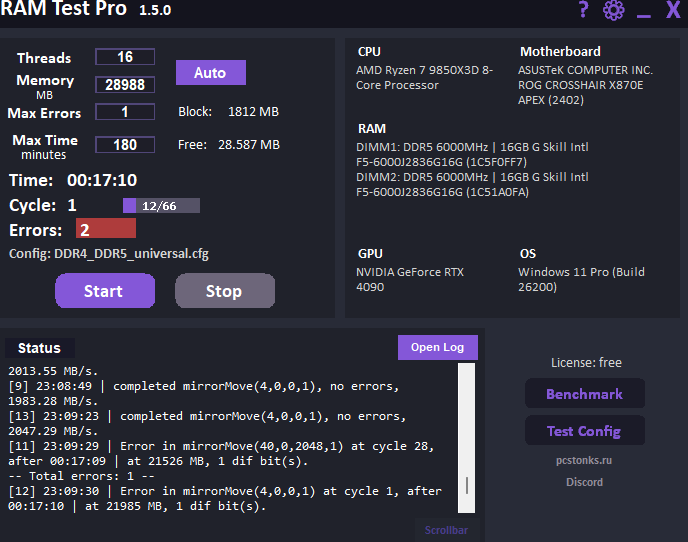Screen dimensions: 688x542
Task: Click the Cycle value 1
Action: point(72,205)
